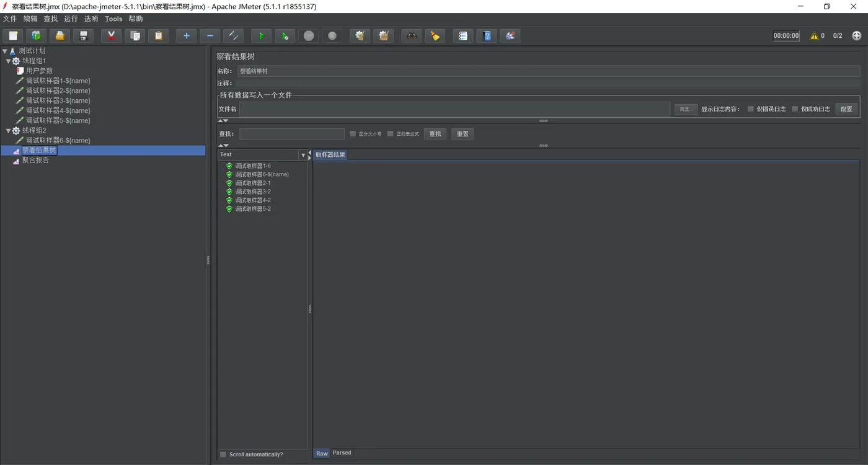Image resolution: width=868 pixels, height=465 pixels.
Task: Open the 帮助 menu
Action: click(136, 19)
